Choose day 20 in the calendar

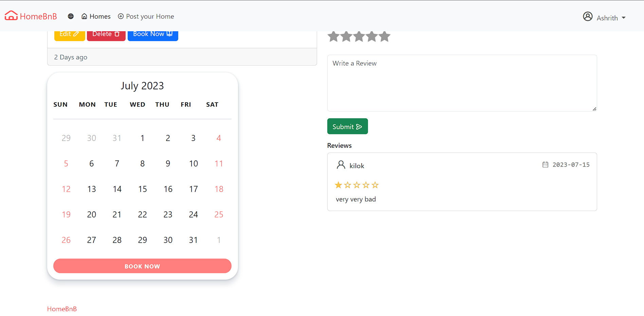coord(92,214)
